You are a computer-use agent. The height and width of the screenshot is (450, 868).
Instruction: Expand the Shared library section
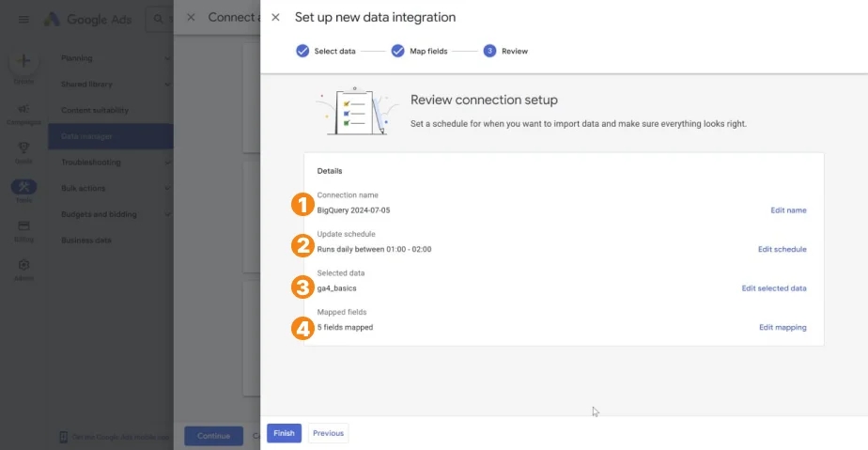(111, 85)
